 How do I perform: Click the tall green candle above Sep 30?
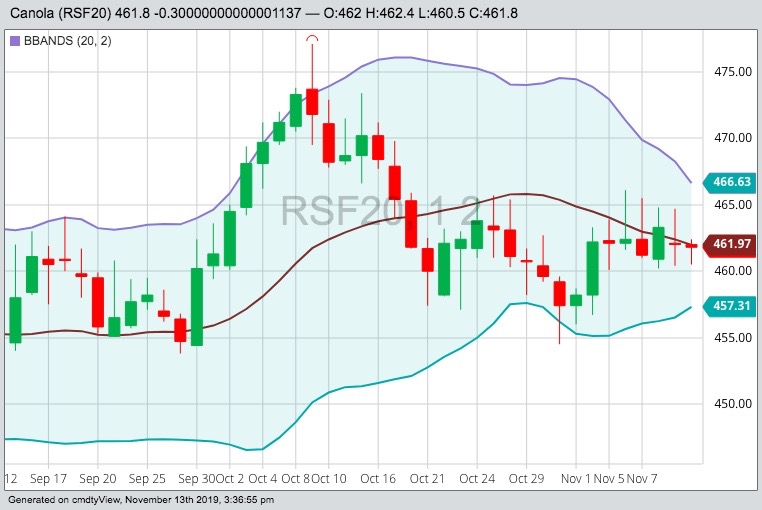197,306
